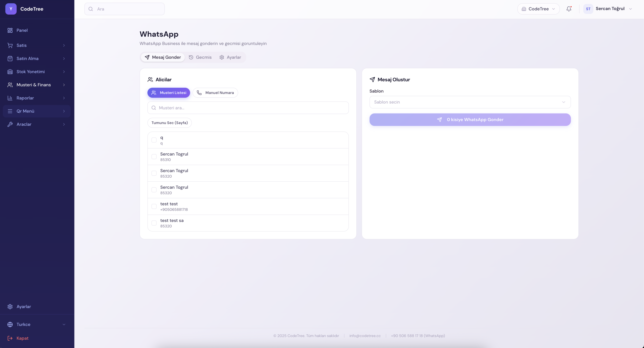
Task: Click the sidebar Ayarlar gear icon
Action: (x=10, y=307)
